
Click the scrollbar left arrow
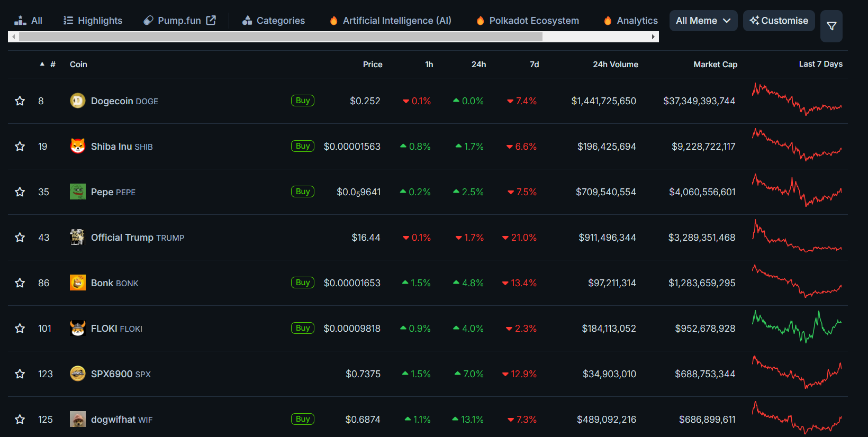pyautogui.click(x=14, y=37)
